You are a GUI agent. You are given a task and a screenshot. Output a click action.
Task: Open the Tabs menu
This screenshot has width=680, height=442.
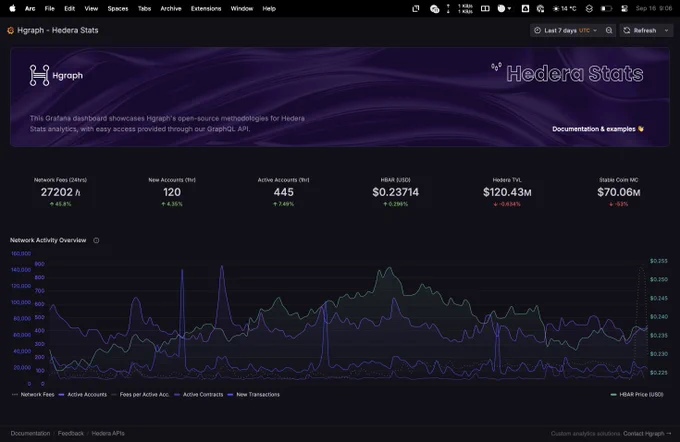[x=144, y=8]
